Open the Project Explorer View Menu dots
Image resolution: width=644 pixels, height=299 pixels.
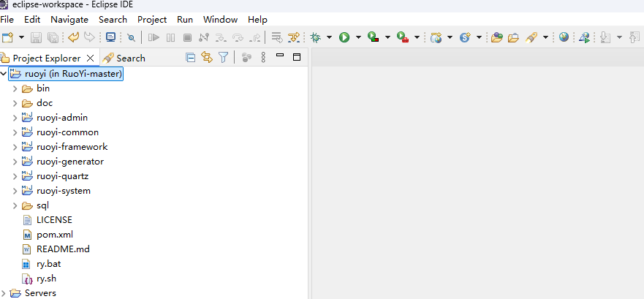tap(263, 58)
